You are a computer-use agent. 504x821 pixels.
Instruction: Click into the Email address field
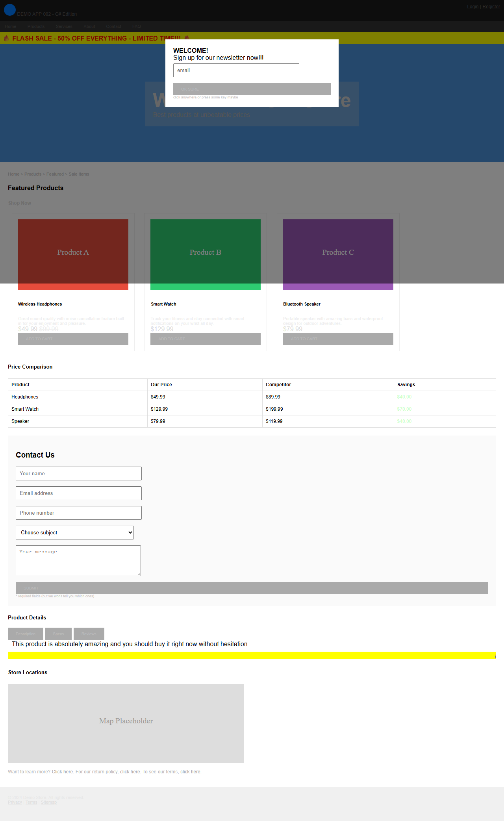pyautogui.click(x=79, y=493)
